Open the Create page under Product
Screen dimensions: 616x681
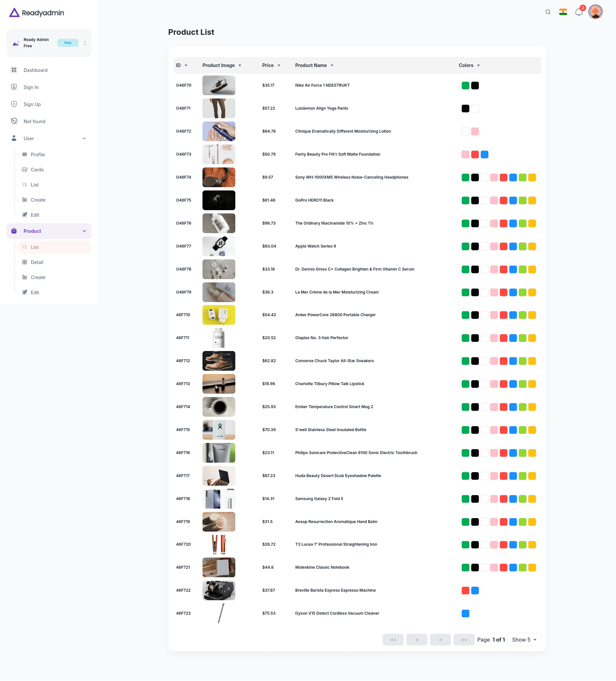(38, 277)
